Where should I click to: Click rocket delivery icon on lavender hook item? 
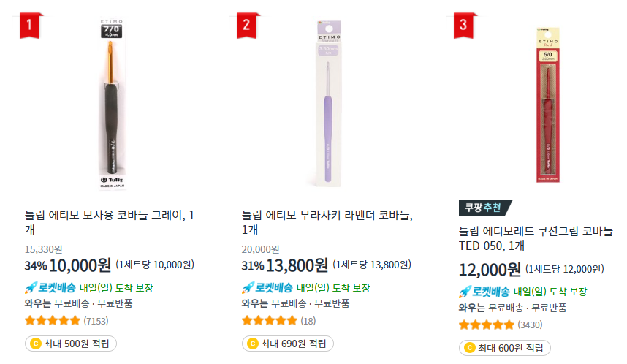(247, 288)
